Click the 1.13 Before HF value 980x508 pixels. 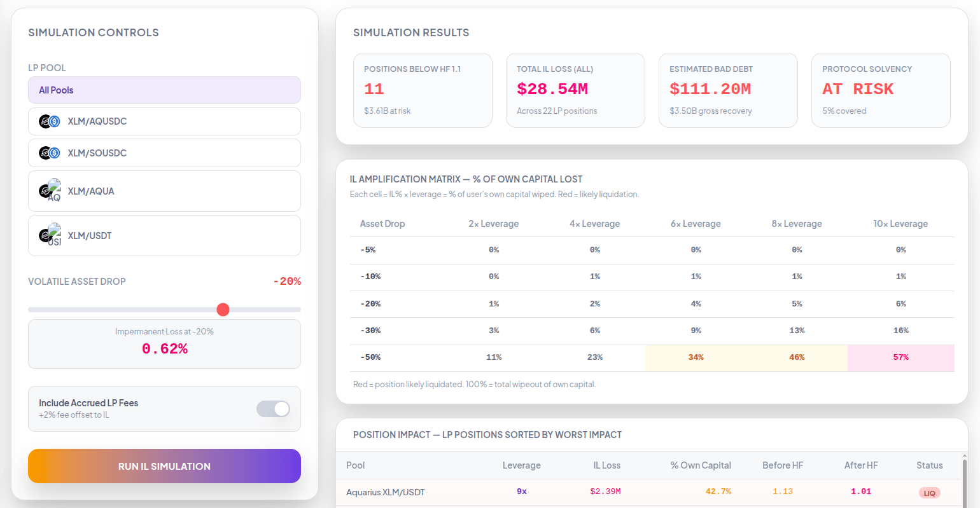(783, 491)
